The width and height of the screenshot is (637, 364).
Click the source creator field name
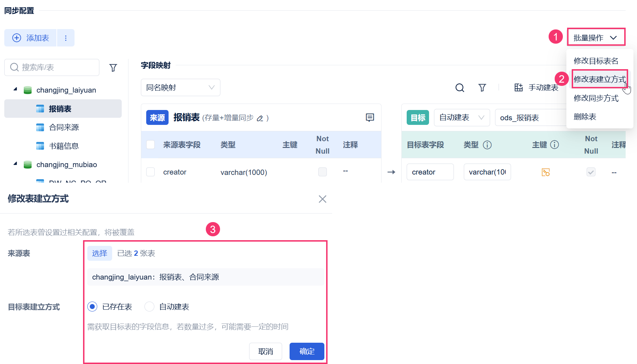[x=175, y=172]
